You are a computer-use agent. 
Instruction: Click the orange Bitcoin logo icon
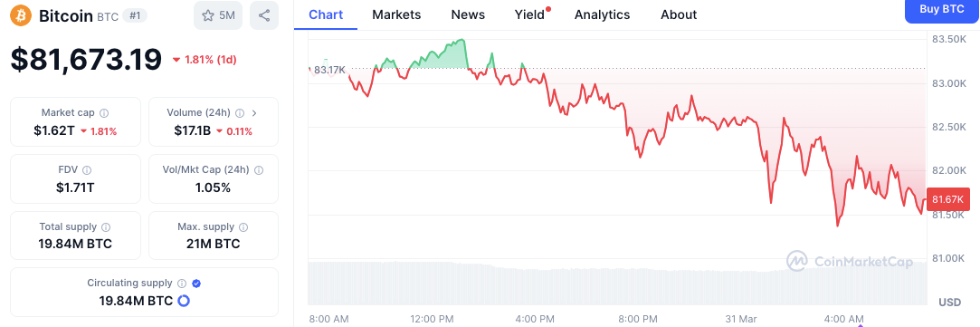[x=21, y=15]
